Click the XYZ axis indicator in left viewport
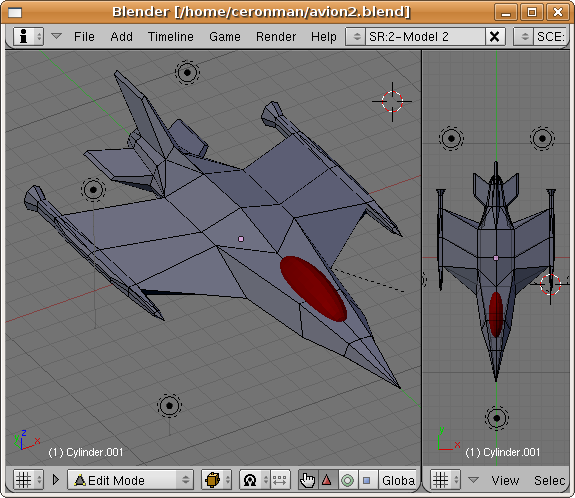The width and height of the screenshot is (575, 498). click(26, 439)
